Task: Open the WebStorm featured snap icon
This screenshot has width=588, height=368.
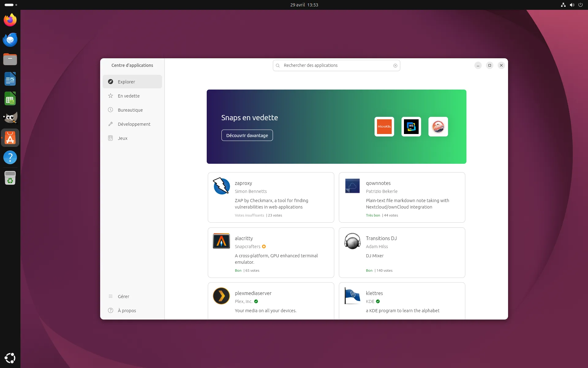Action: [411, 127]
